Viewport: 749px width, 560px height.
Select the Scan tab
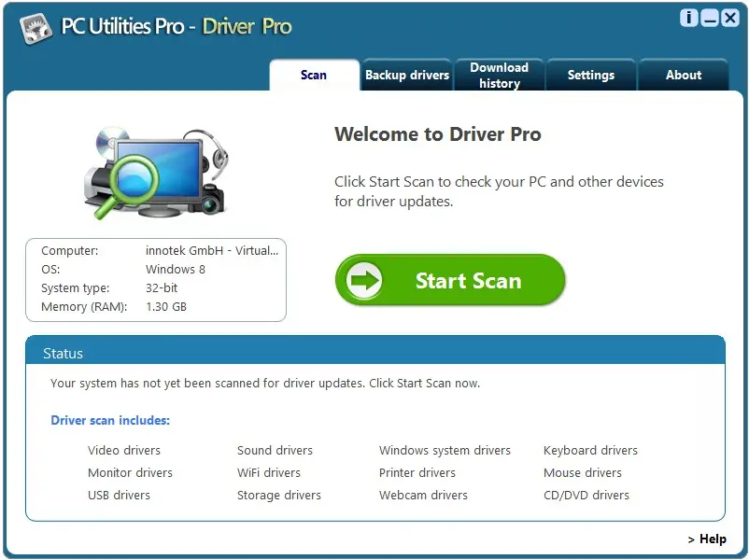coord(314,75)
